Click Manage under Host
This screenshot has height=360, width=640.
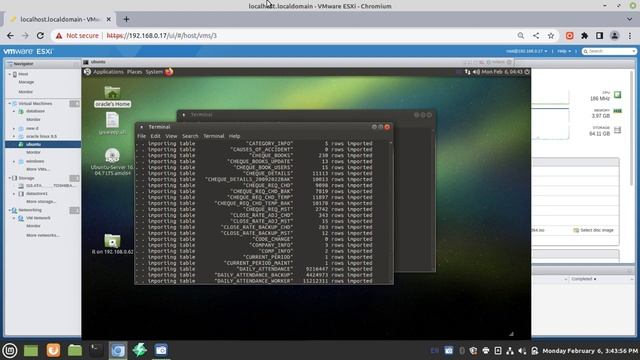pyautogui.click(x=26, y=82)
